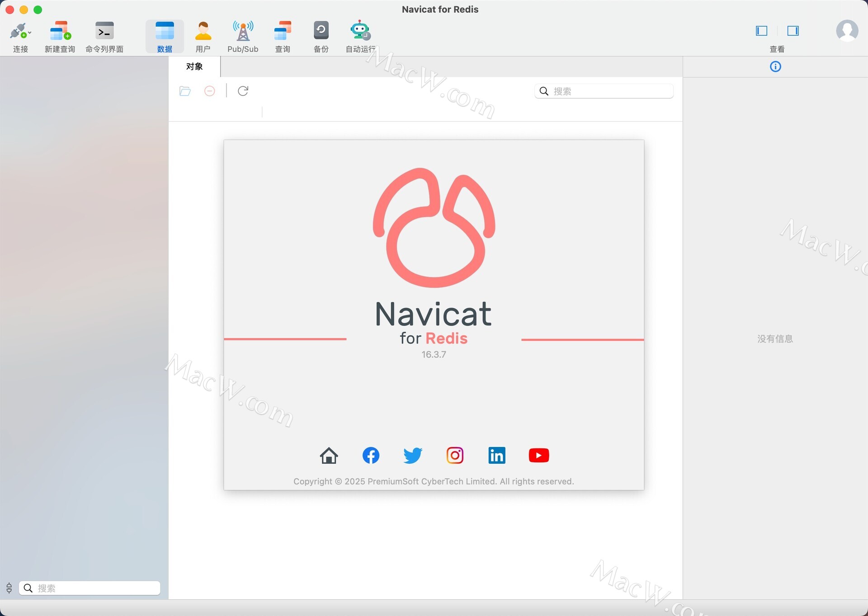Open the YouTube link
The height and width of the screenshot is (616, 868).
(539, 456)
